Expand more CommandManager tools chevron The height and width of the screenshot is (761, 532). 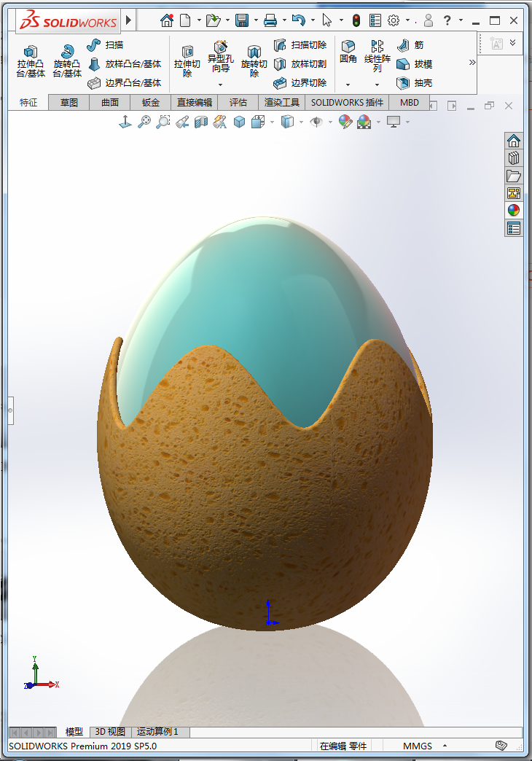pyautogui.click(x=472, y=63)
